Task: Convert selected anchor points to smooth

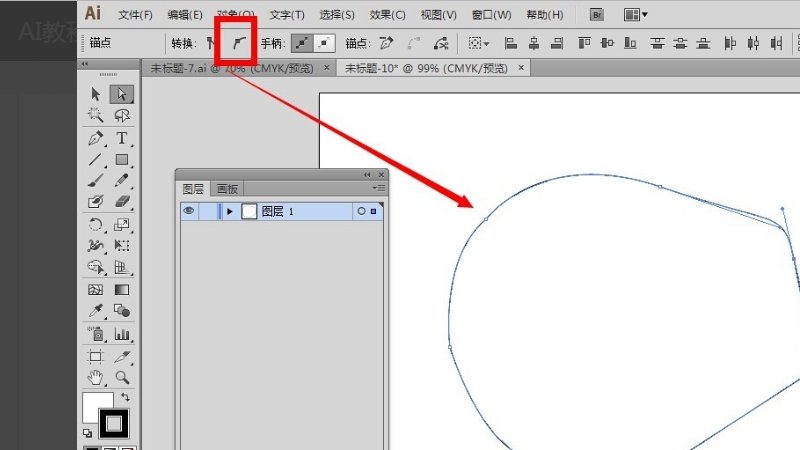Action: click(238, 43)
